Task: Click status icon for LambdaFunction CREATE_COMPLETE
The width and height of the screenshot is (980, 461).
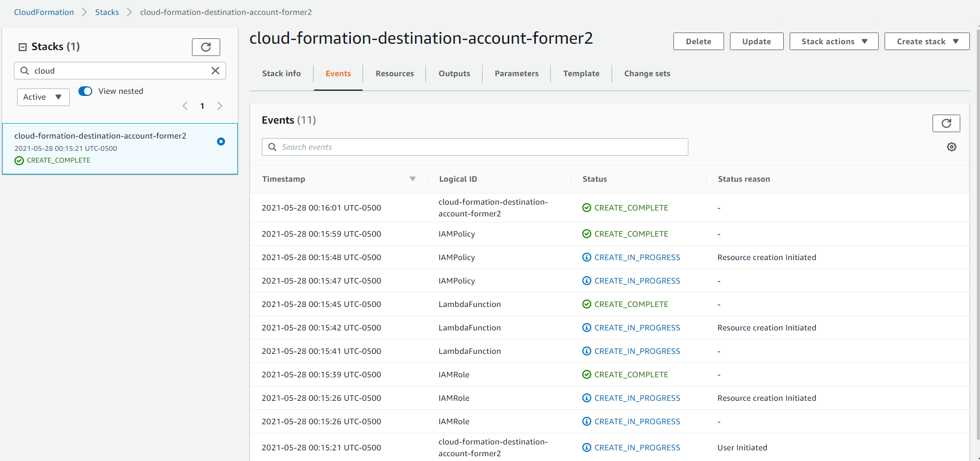Action: (x=587, y=304)
